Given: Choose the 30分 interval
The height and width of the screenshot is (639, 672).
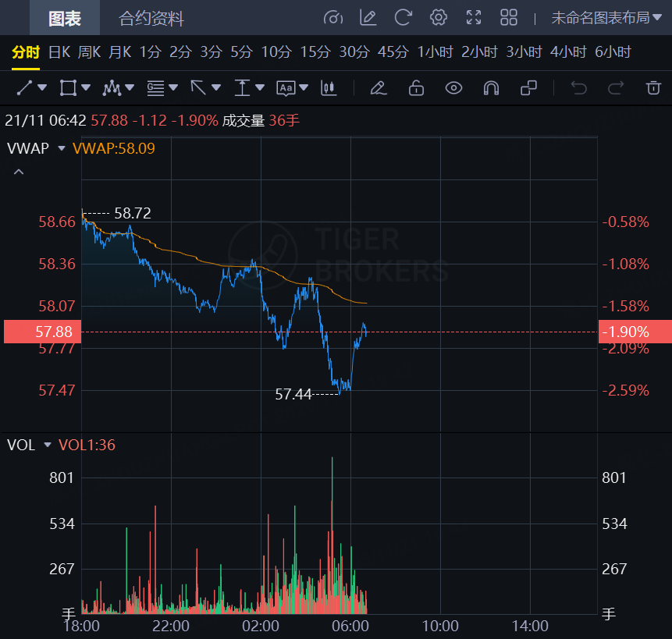Looking at the screenshot, I should (x=354, y=52).
